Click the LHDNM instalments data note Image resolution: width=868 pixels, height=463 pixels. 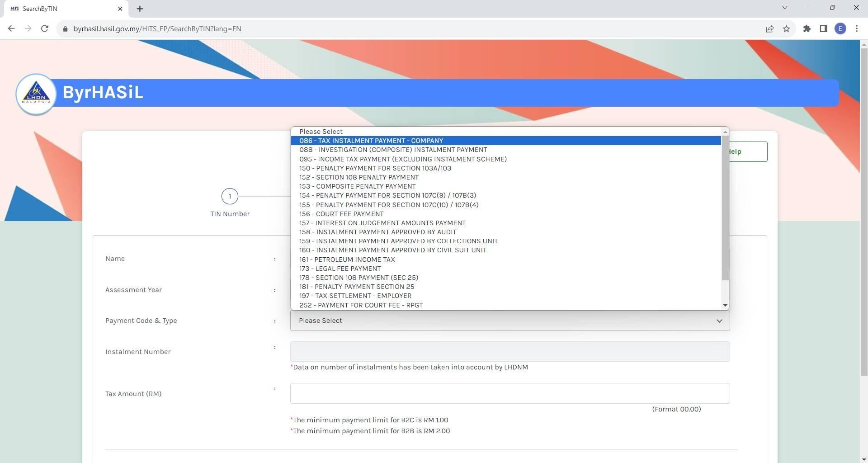coord(409,367)
